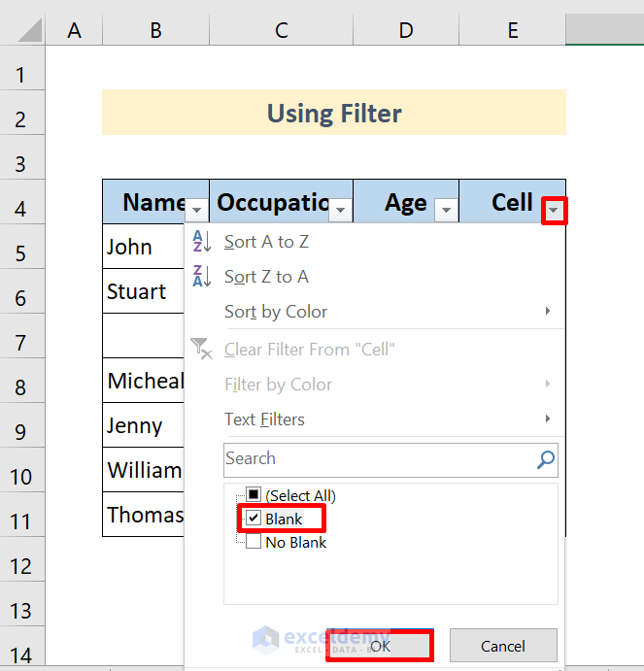Image resolution: width=644 pixels, height=671 pixels.
Task: Click the "Using Filter" title cell
Action: pos(334,113)
